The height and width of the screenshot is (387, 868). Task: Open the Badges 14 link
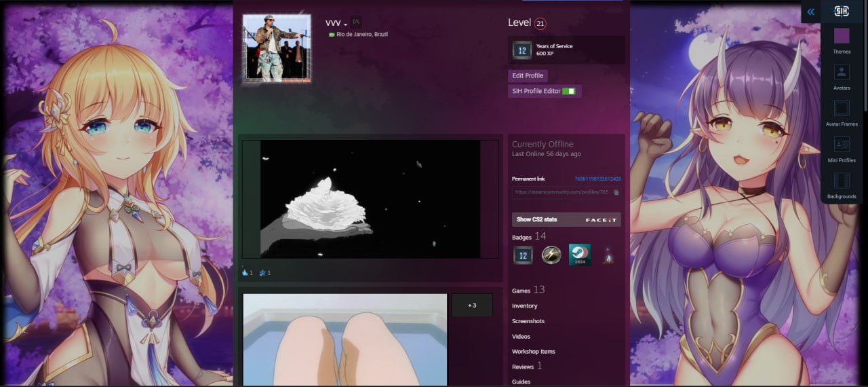click(529, 236)
